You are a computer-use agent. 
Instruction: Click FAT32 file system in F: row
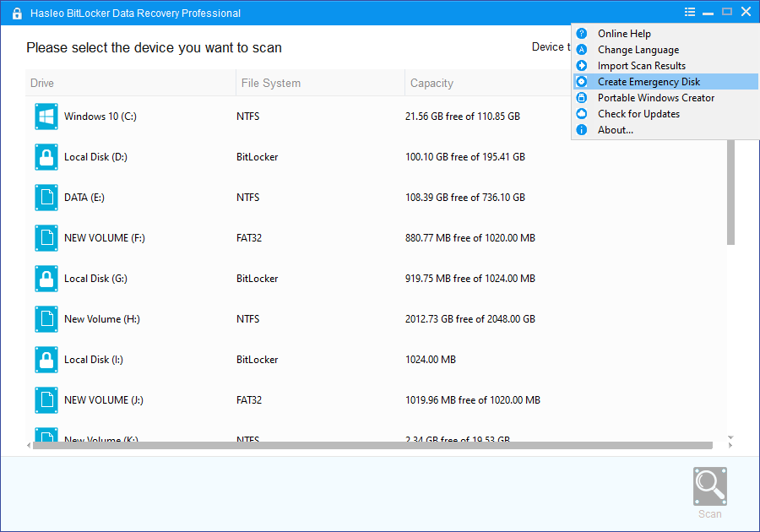[249, 238]
